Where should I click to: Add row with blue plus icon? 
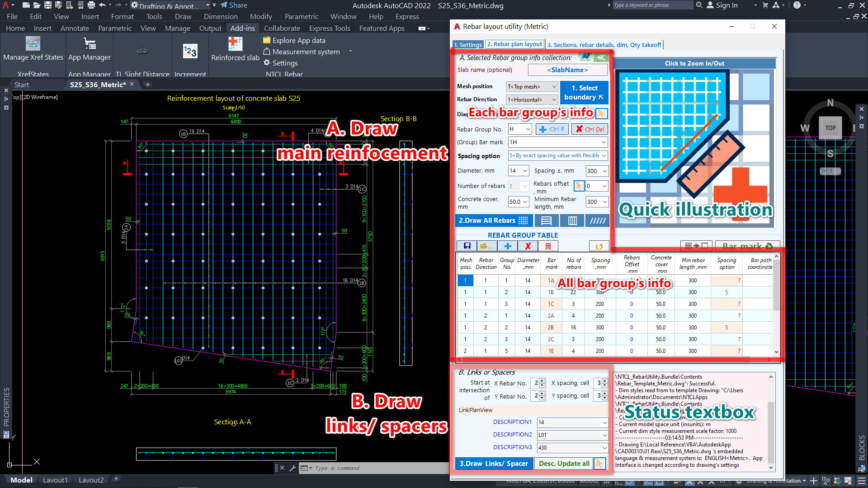coord(508,246)
